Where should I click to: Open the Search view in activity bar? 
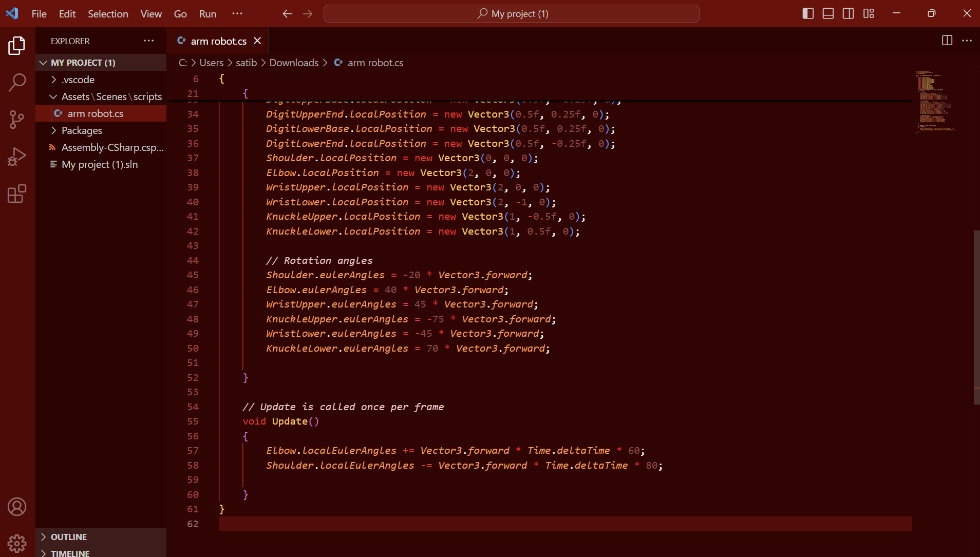pos(17,82)
